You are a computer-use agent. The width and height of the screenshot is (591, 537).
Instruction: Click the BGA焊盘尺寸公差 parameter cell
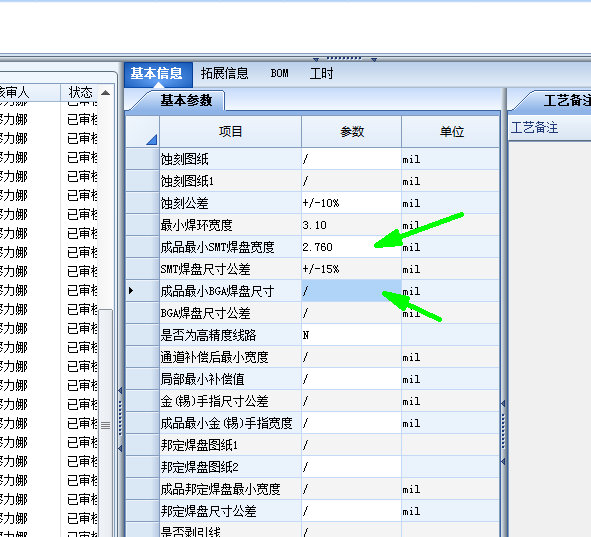tap(351, 313)
